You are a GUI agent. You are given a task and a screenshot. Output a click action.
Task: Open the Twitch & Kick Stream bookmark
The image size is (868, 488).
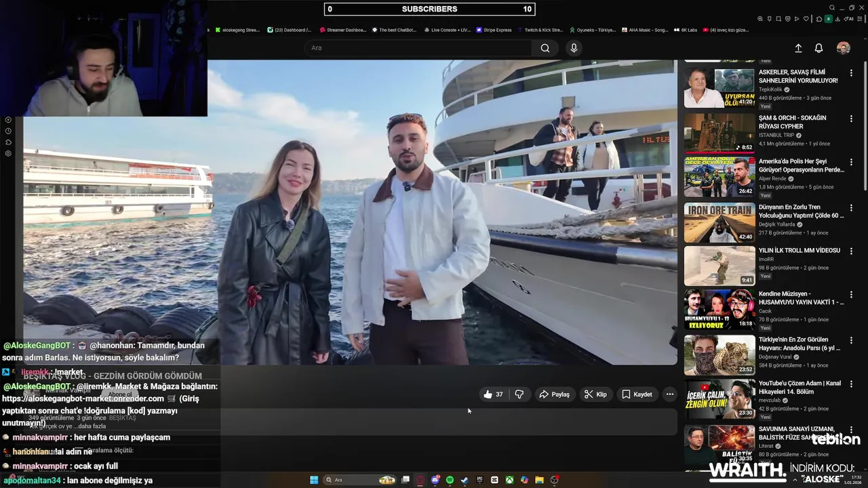click(x=540, y=30)
